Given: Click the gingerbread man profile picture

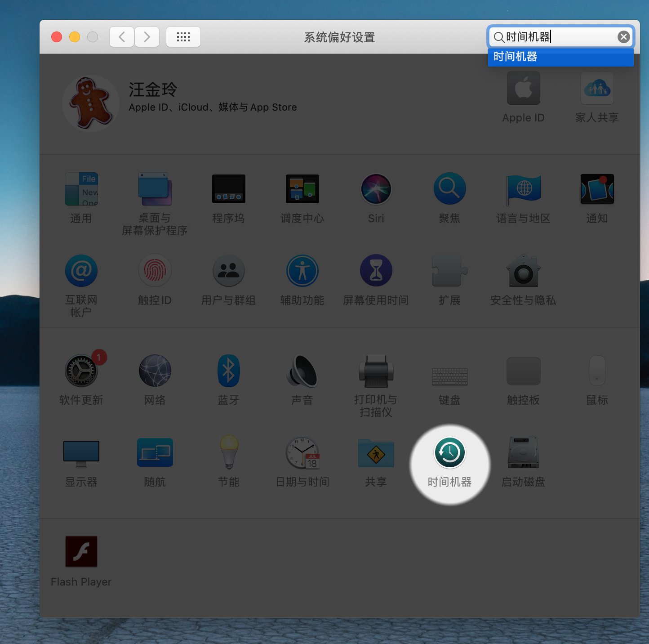Looking at the screenshot, I should pos(91,103).
